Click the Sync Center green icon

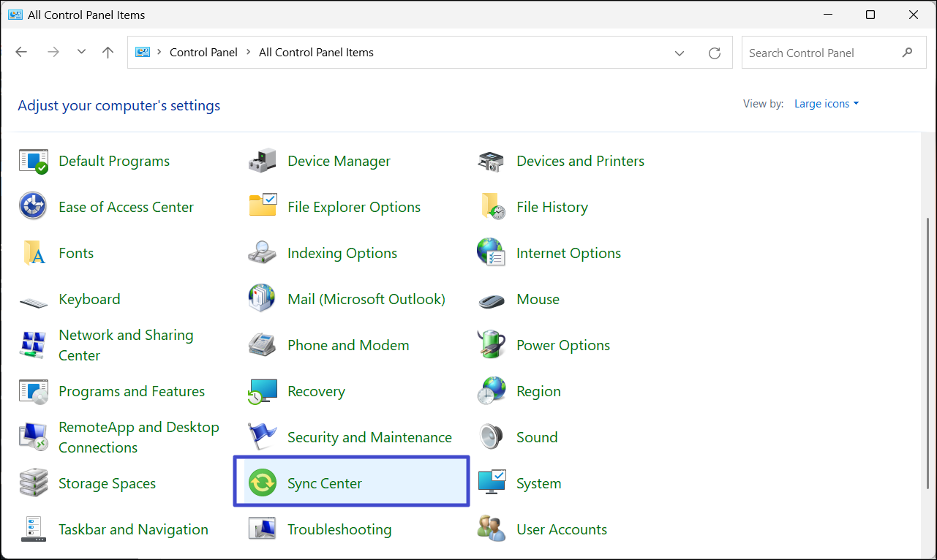point(262,483)
